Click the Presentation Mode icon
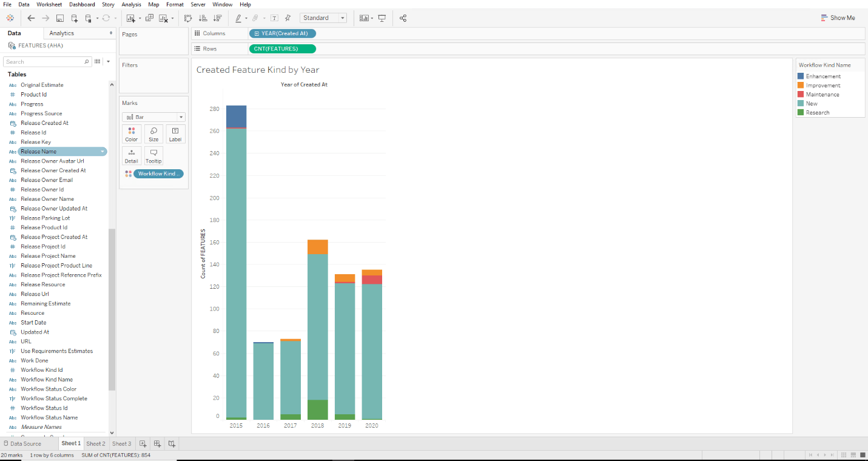The height and width of the screenshot is (461, 868). pyautogui.click(x=382, y=18)
